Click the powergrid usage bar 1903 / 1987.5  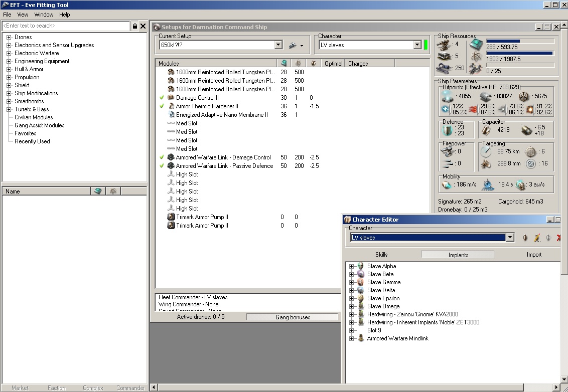coord(520,53)
